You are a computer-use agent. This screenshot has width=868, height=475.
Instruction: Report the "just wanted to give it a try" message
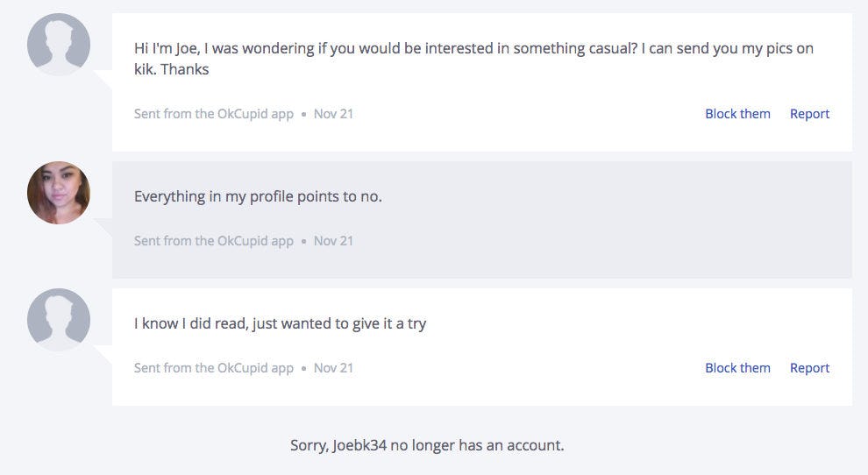[x=809, y=368]
